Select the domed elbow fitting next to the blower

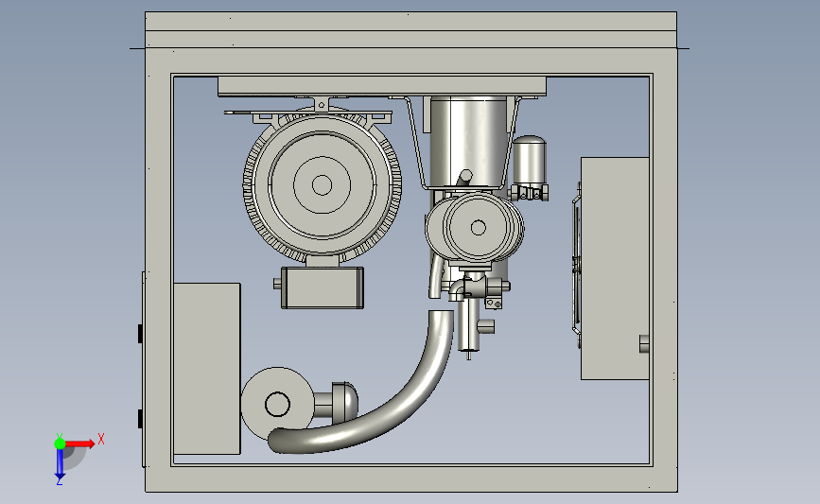point(344,402)
